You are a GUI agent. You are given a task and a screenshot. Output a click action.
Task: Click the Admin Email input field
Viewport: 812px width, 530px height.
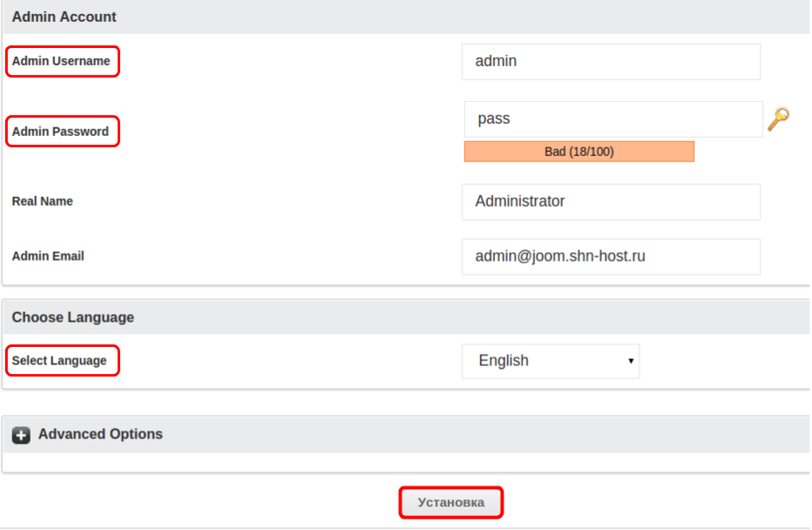611,257
